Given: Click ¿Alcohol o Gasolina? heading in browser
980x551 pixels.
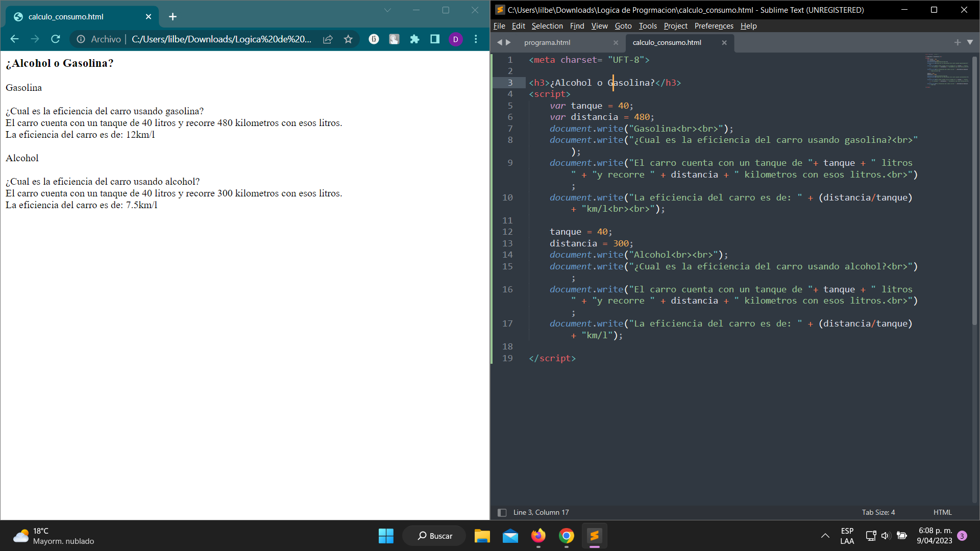Looking at the screenshot, I should (60, 63).
